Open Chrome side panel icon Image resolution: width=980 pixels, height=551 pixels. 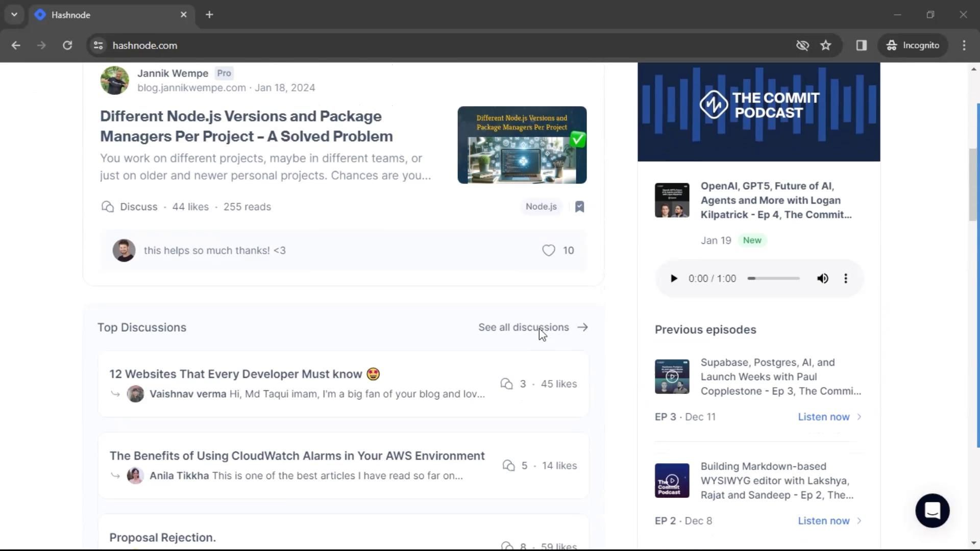click(862, 45)
